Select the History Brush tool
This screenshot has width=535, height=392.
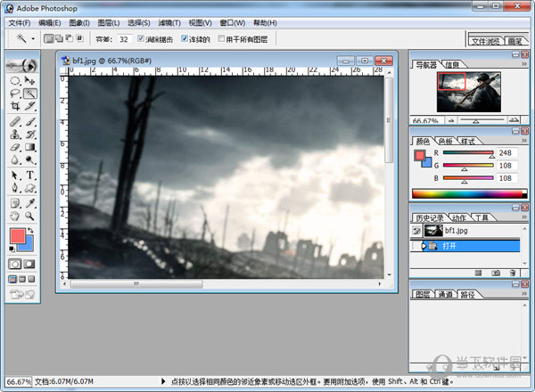pyautogui.click(x=30, y=134)
